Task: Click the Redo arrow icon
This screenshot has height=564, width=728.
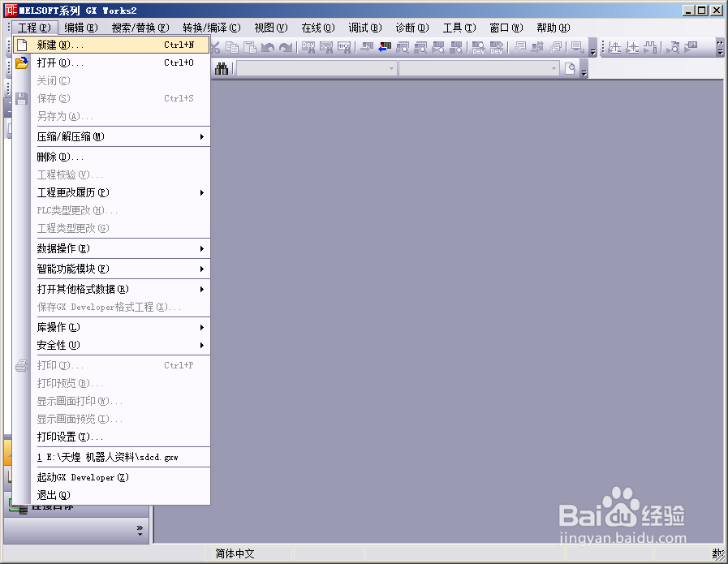Action: (x=286, y=47)
